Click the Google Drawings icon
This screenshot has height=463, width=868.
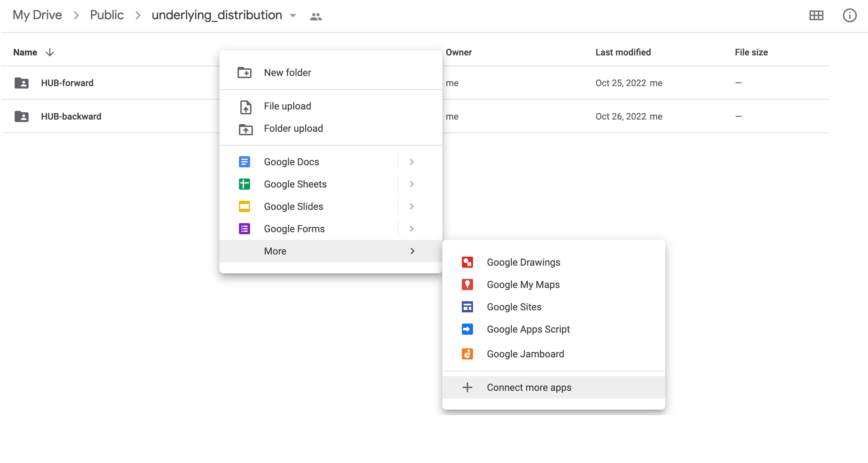pyautogui.click(x=467, y=262)
